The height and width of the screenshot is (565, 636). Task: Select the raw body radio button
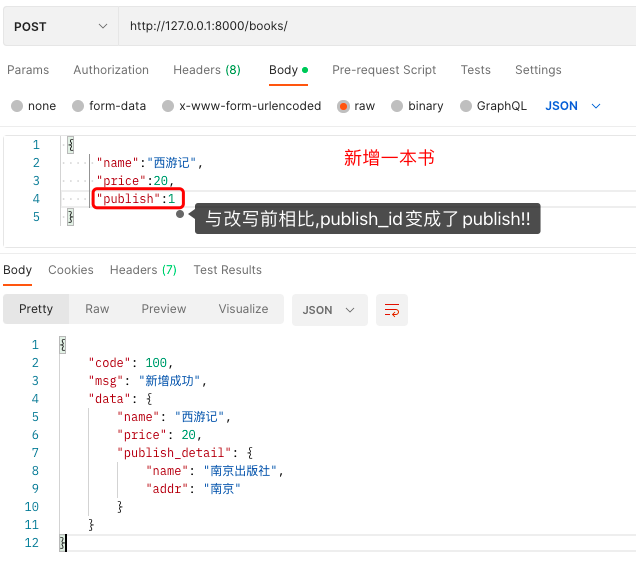(344, 106)
